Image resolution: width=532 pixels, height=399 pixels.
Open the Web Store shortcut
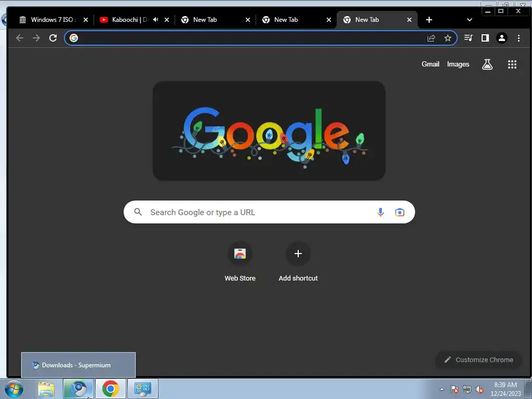(240, 262)
